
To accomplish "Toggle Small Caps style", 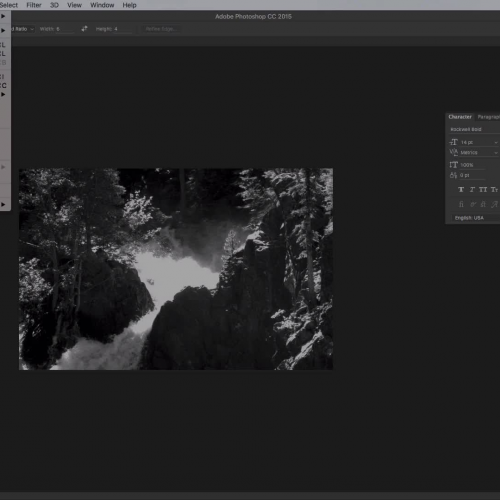I will [x=494, y=190].
